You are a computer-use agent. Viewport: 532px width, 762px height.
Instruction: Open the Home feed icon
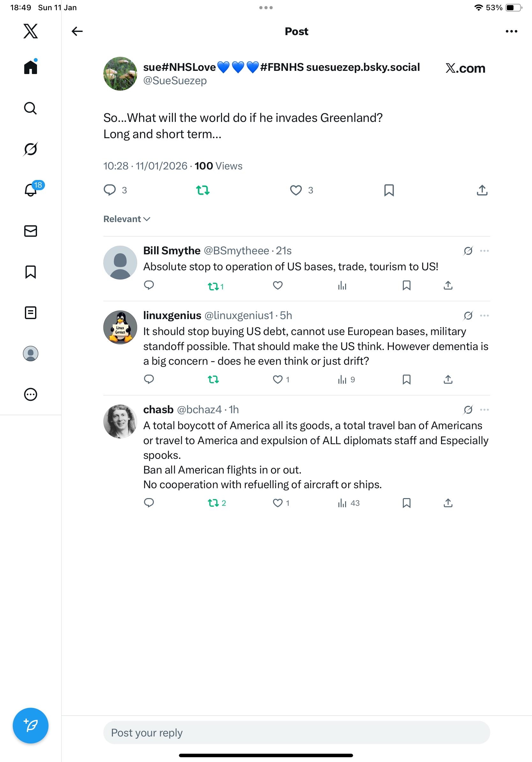point(31,67)
